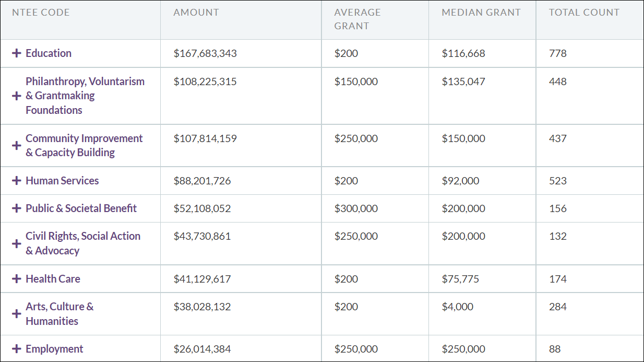Expand the Health Care row
644x362 pixels.
[17, 279]
